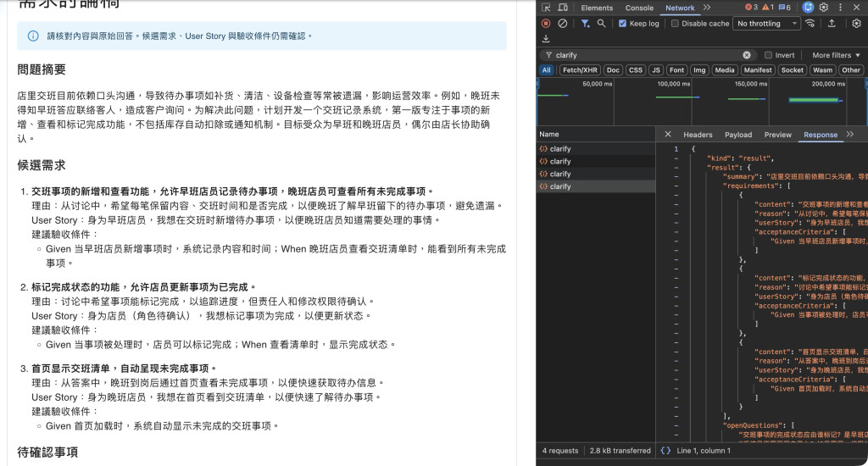The width and height of the screenshot is (868, 466).
Task: Select the second clarify request
Action: 596,162
